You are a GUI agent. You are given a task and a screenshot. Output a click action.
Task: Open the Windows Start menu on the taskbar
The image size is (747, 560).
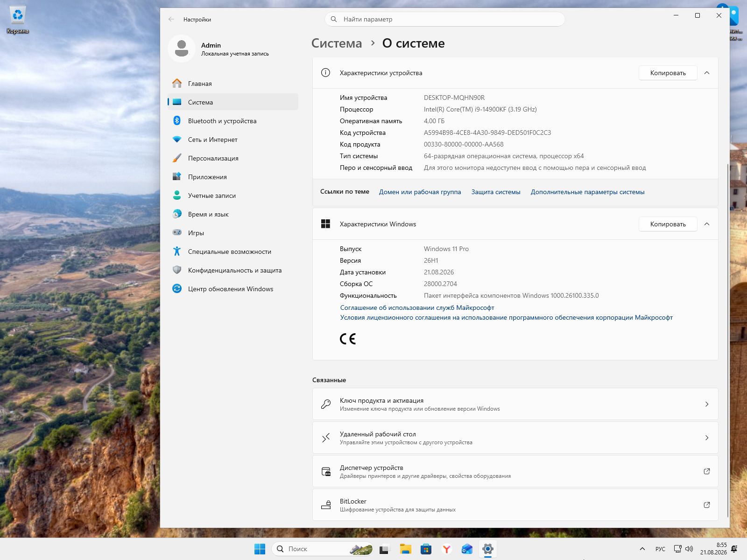tap(260, 549)
